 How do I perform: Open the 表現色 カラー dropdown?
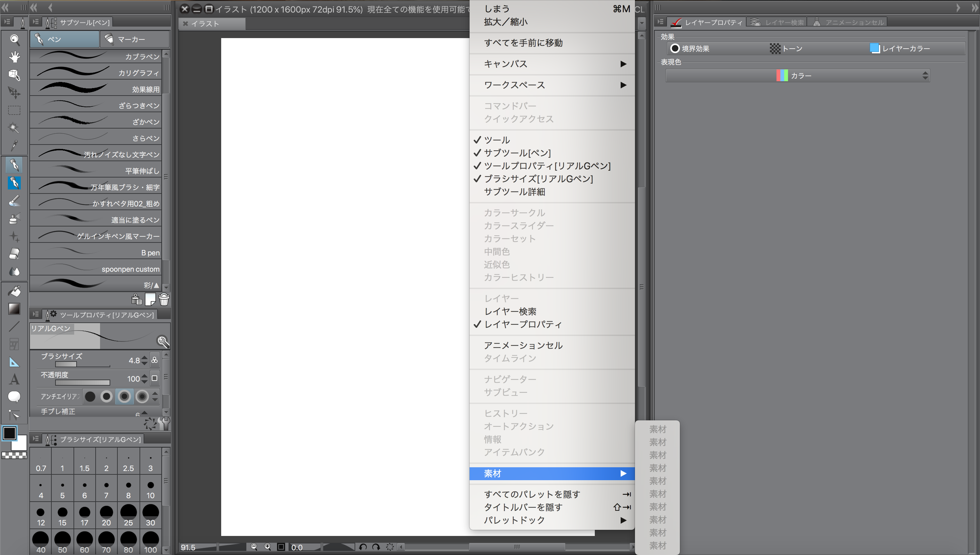click(x=797, y=75)
